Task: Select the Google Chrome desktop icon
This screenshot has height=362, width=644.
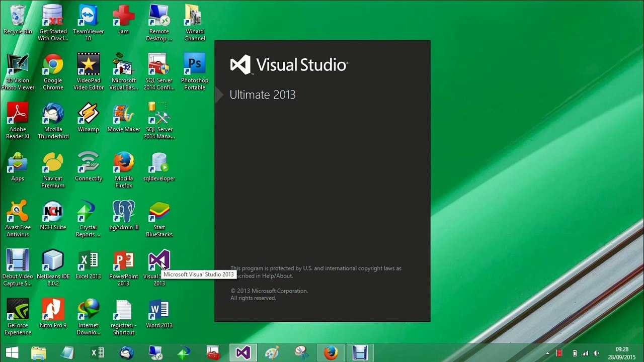Action: tap(53, 72)
